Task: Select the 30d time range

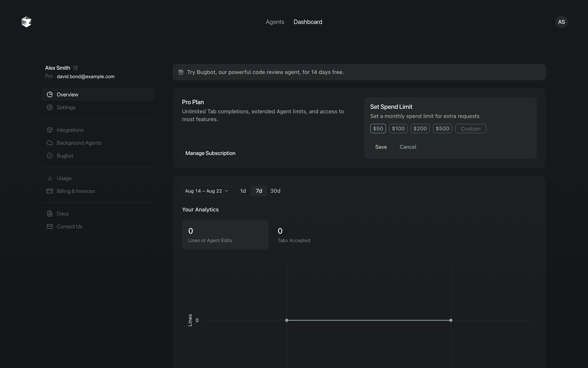Action: tap(275, 191)
